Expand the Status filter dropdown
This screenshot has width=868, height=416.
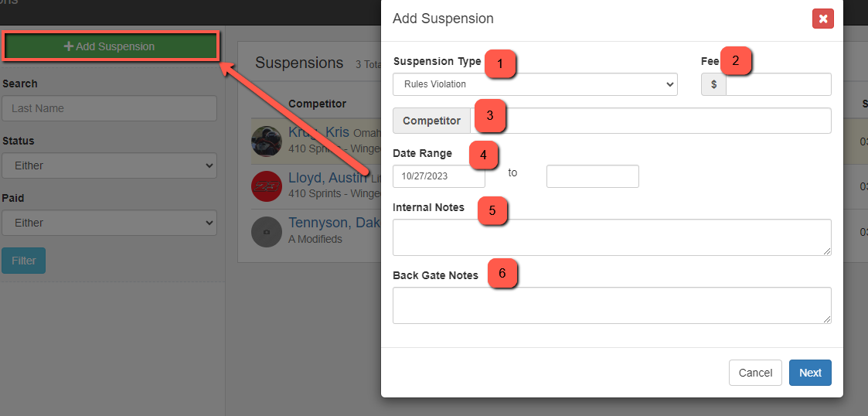(x=109, y=165)
